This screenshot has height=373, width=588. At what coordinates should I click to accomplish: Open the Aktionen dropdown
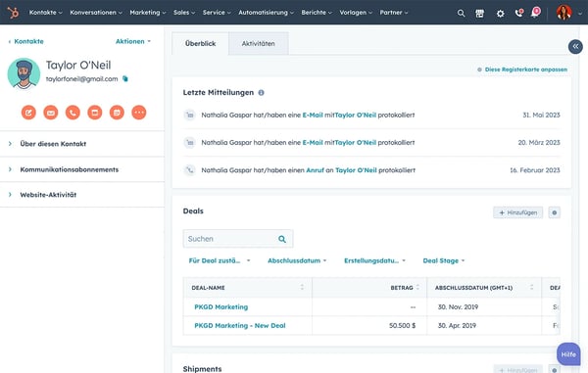click(x=133, y=41)
